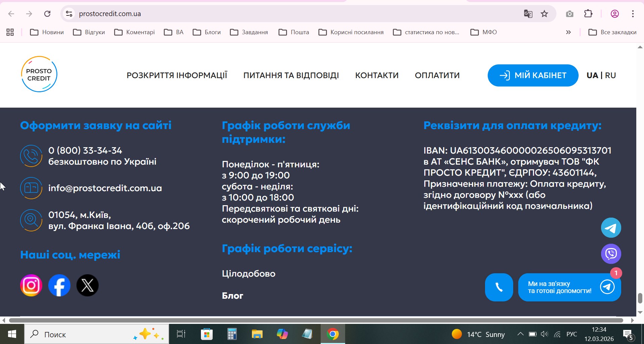This screenshot has width=644, height=344.
Task: Open the МІЙ КАБІНЕТ account button
Action: click(533, 75)
